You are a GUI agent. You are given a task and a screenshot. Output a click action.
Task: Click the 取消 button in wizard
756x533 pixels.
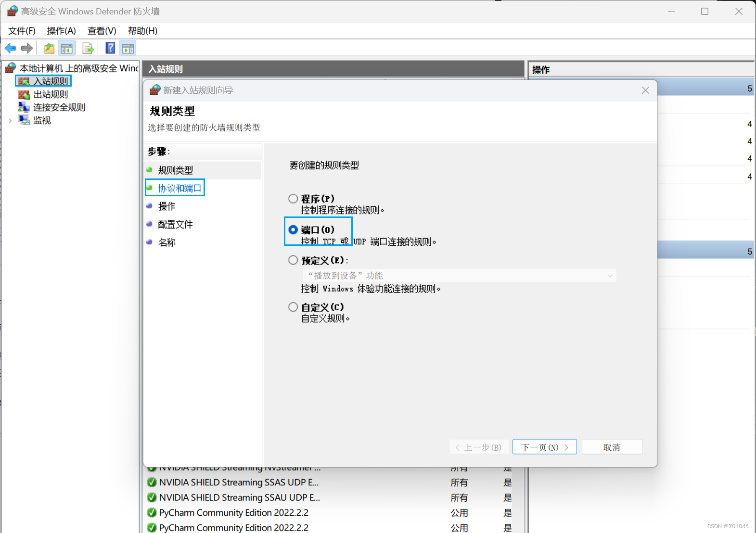pos(612,447)
